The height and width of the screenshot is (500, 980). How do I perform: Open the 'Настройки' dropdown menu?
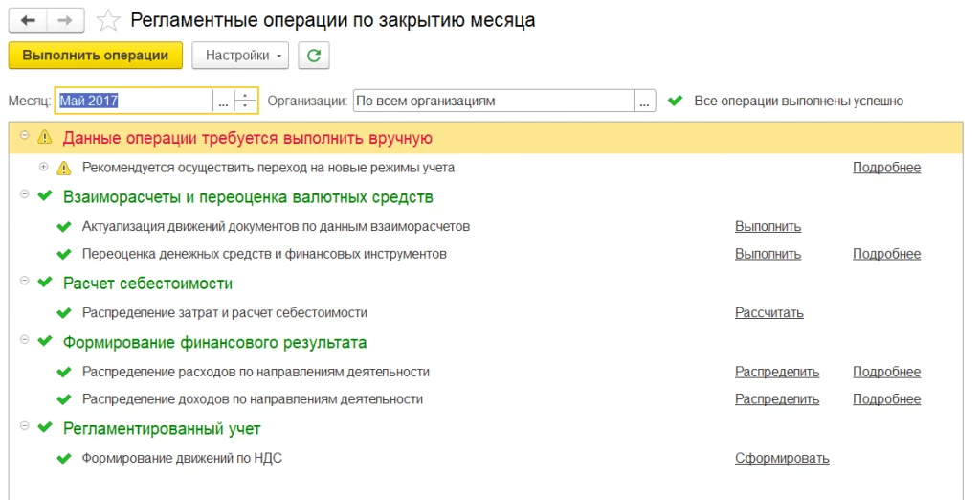tap(240, 56)
